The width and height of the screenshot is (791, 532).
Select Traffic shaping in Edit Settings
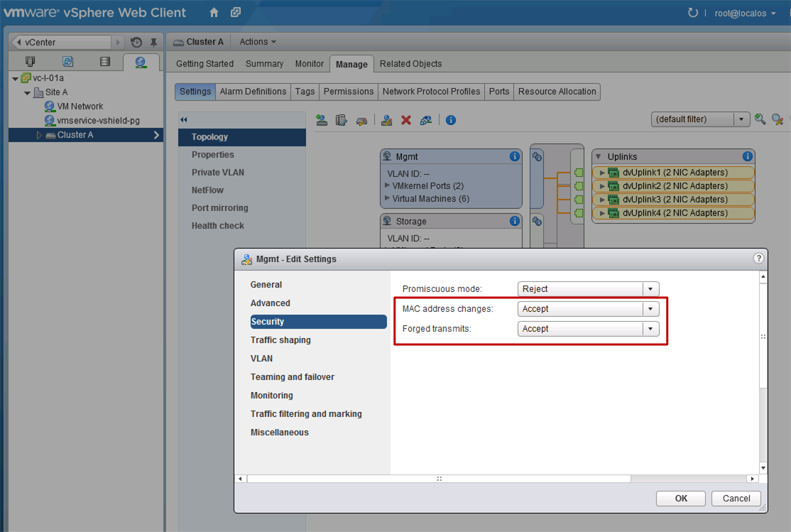280,340
